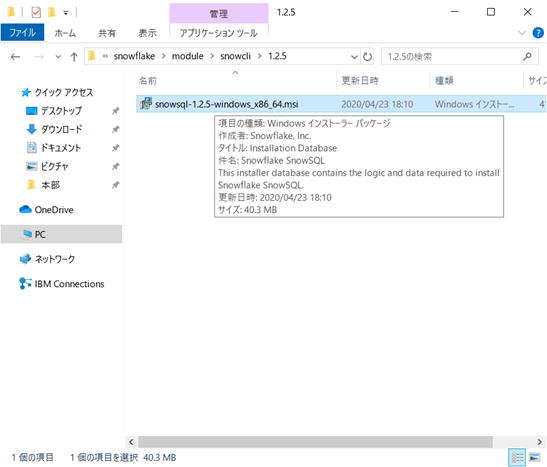The image size is (547, 467).
Task: Click the pin icon next to 本部
Action: click(115, 185)
